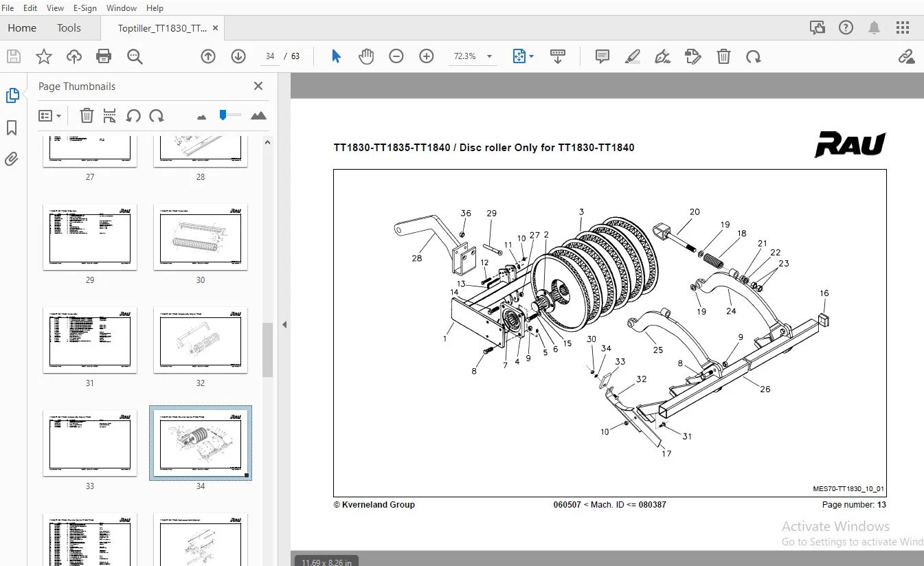Viewport: 924px width, 566px height.
Task: Go to the previous page with up arrow
Action: coord(208,56)
